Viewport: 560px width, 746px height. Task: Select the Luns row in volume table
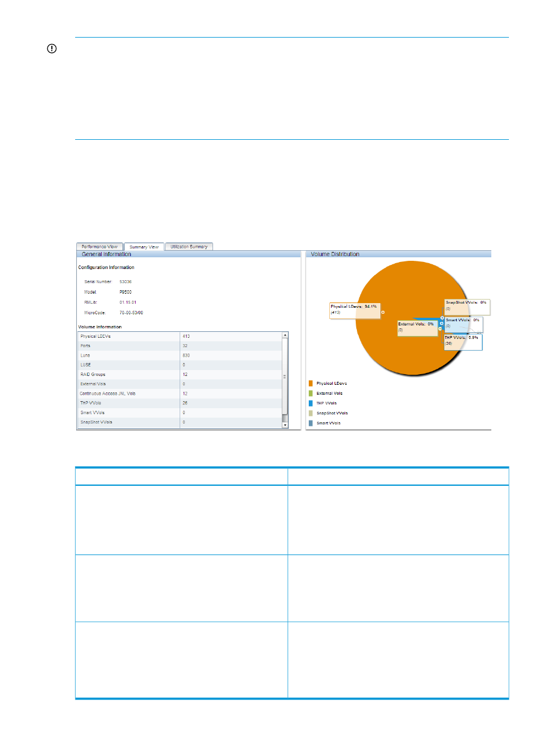(x=180, y=355)
